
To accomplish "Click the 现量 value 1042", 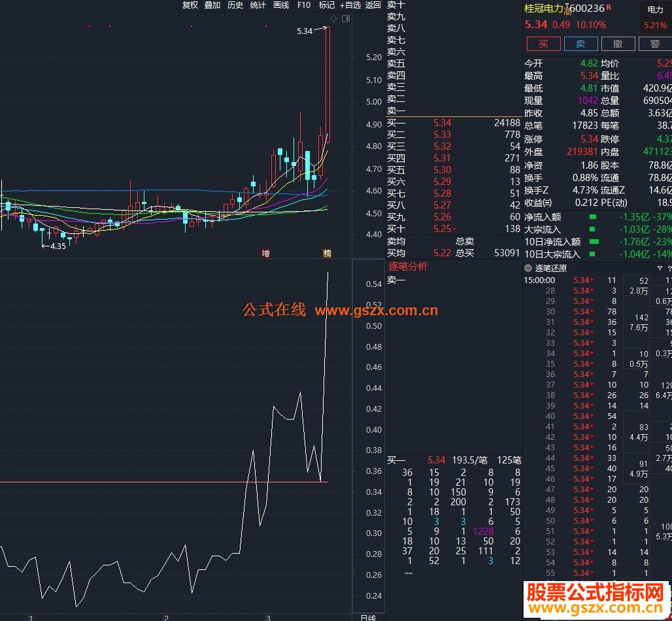I will (588, 101).
